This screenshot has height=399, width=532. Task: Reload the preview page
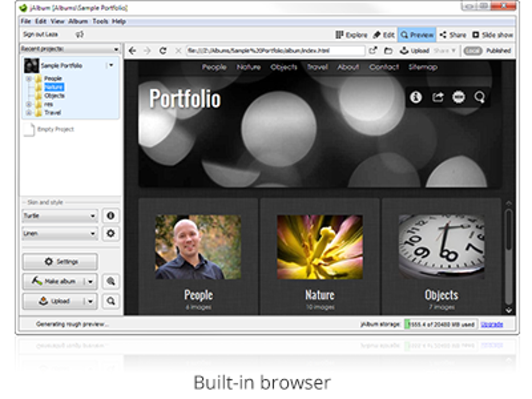click(163, 51)
